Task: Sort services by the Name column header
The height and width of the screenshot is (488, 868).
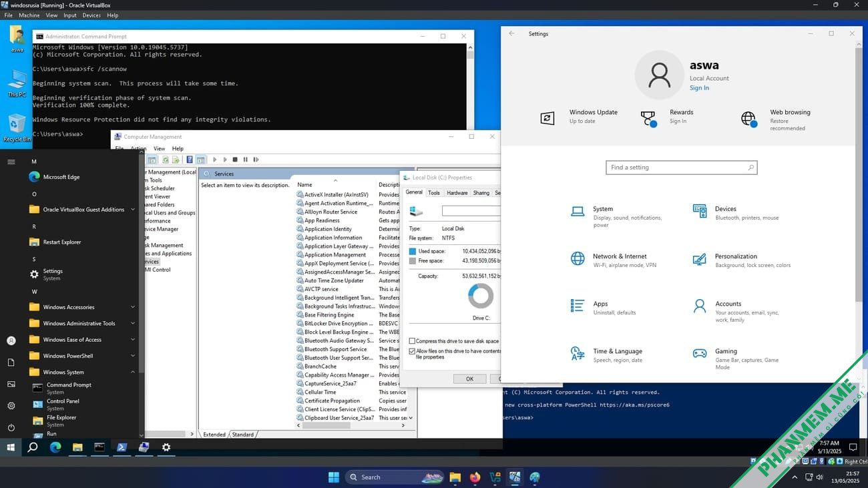Action: coord(335,185)
